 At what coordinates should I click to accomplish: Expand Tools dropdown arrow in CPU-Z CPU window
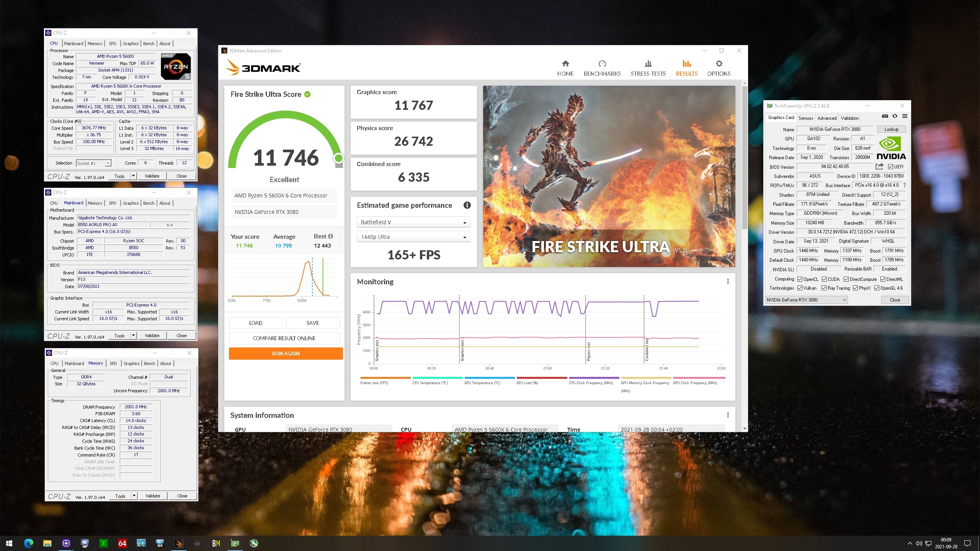tap(133, 176)
